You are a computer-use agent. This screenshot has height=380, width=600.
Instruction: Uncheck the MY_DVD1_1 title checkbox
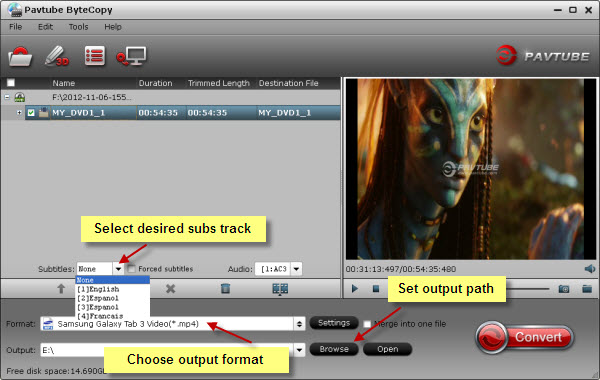coord(31,113)
